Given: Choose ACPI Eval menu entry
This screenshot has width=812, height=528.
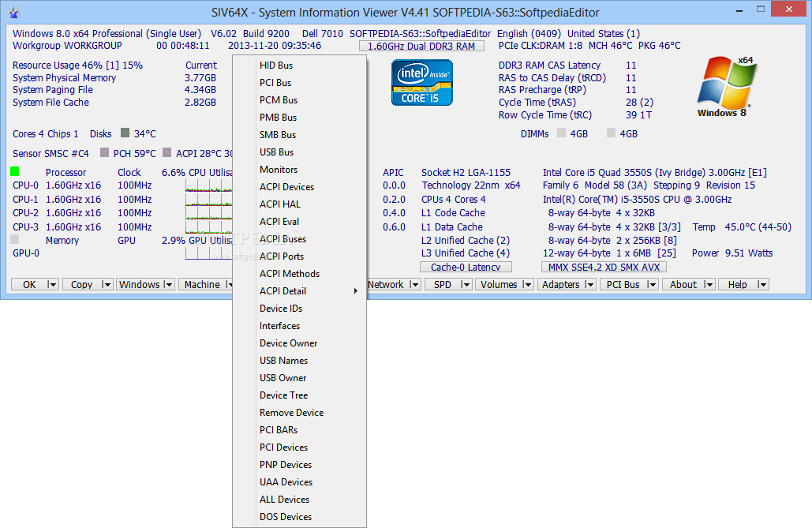Looking at the screenshot, I should point(299,221).
